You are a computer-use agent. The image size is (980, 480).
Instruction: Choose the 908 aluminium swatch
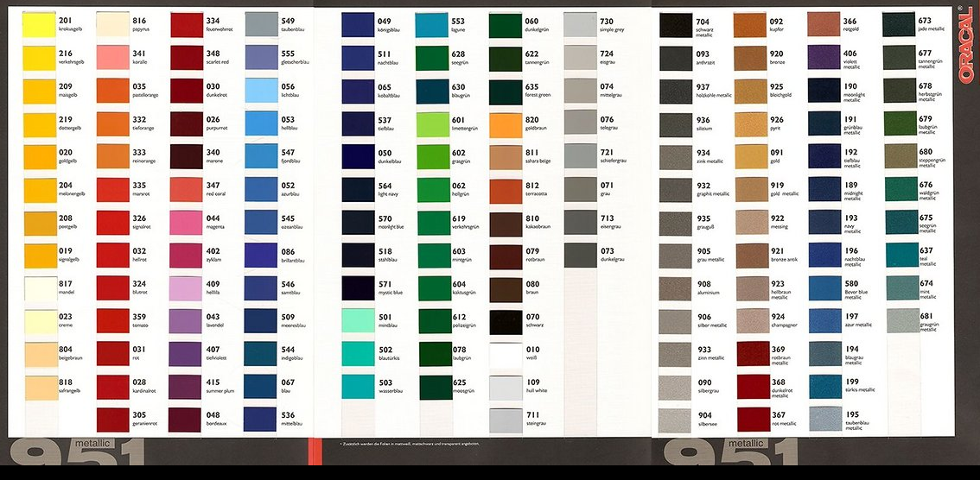676,289
